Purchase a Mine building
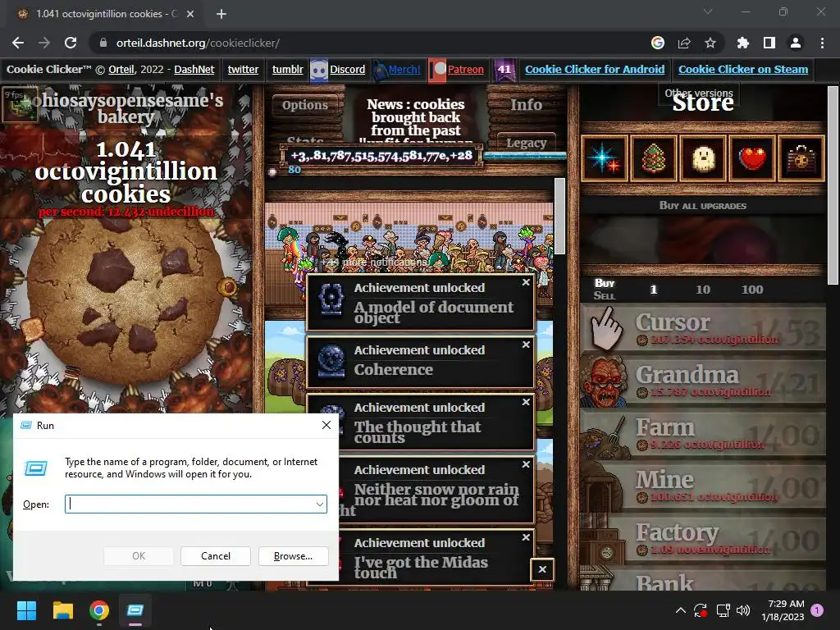This screenshot has height=630, width=840. coord(703,486)
